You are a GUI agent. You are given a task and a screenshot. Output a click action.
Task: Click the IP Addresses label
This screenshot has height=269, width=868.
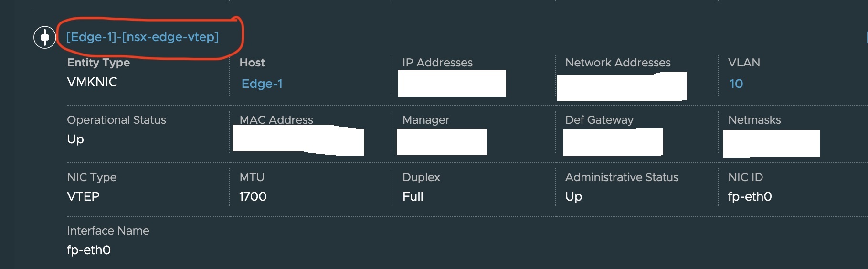437,63
